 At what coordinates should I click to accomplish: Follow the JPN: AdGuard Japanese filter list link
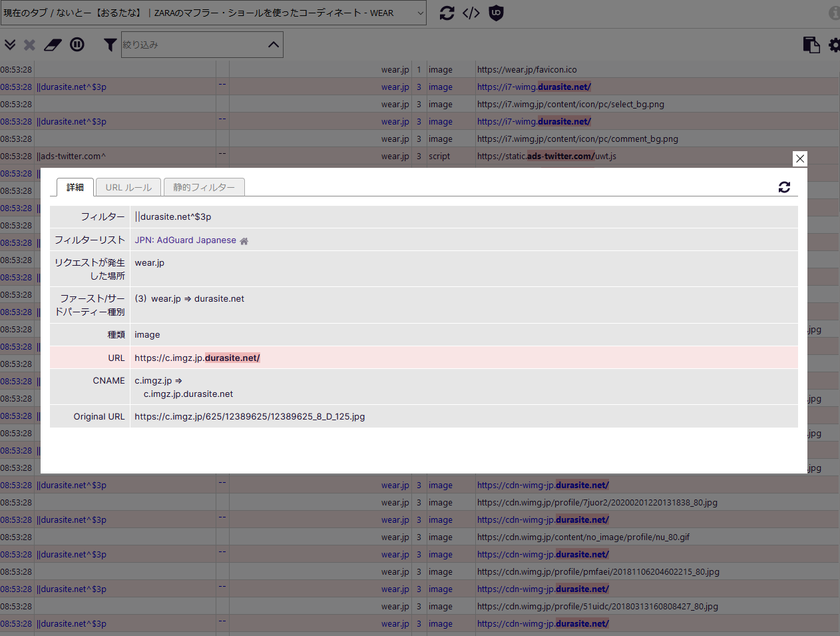point(185,240)
